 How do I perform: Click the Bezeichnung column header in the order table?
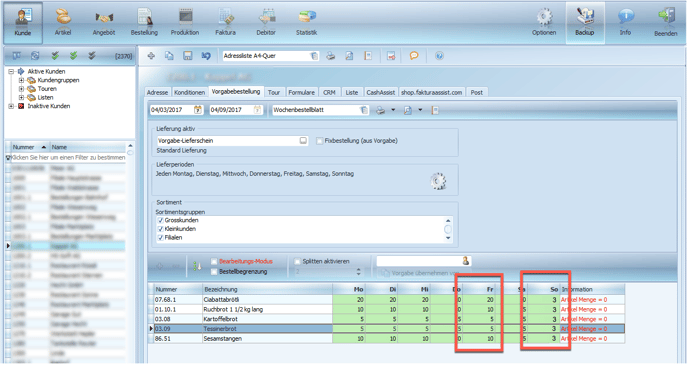[267, 290]
